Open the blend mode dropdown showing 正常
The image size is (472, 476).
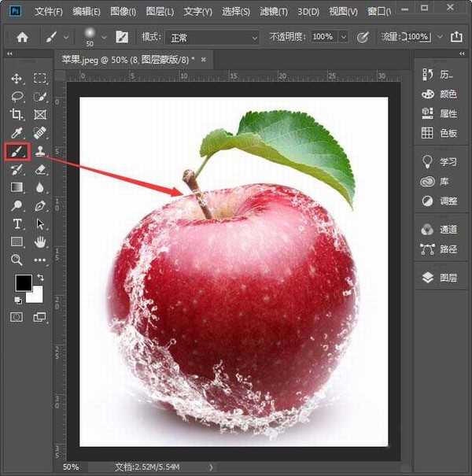click(212, 37)
